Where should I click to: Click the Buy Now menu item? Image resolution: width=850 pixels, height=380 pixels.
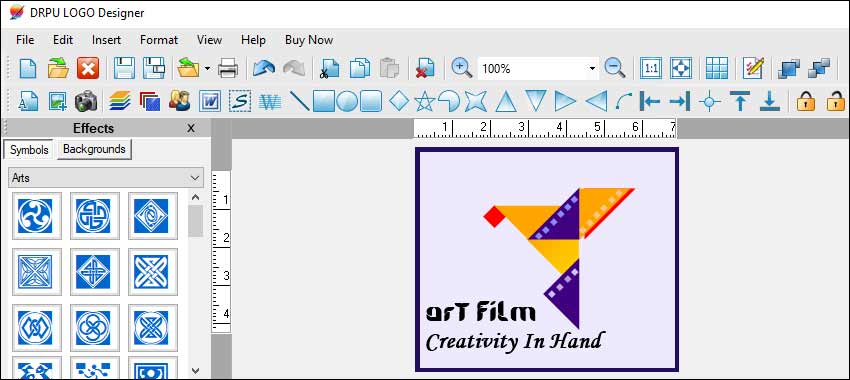coord(309,40)
